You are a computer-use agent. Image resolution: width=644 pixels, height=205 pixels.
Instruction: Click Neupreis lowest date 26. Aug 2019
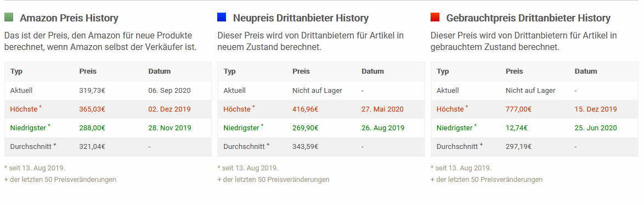point(383,128)
